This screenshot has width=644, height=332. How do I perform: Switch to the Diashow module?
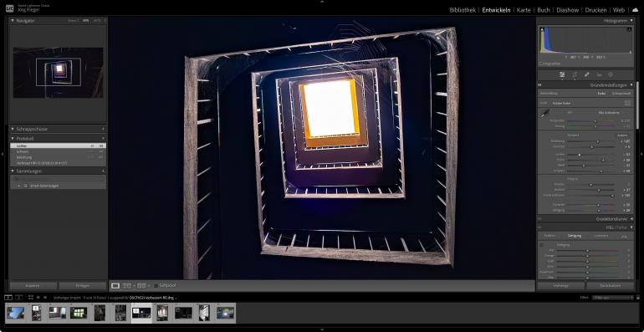pos(568,10)
